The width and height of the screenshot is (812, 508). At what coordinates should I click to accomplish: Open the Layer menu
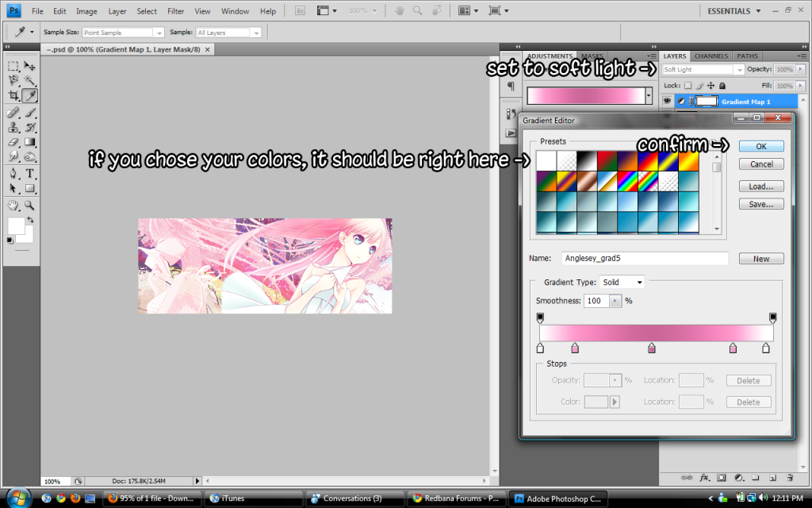coord(117,11)
